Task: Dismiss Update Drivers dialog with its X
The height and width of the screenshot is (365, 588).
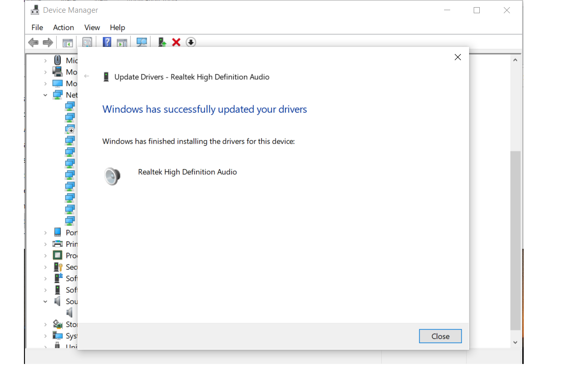Action: 457,57
